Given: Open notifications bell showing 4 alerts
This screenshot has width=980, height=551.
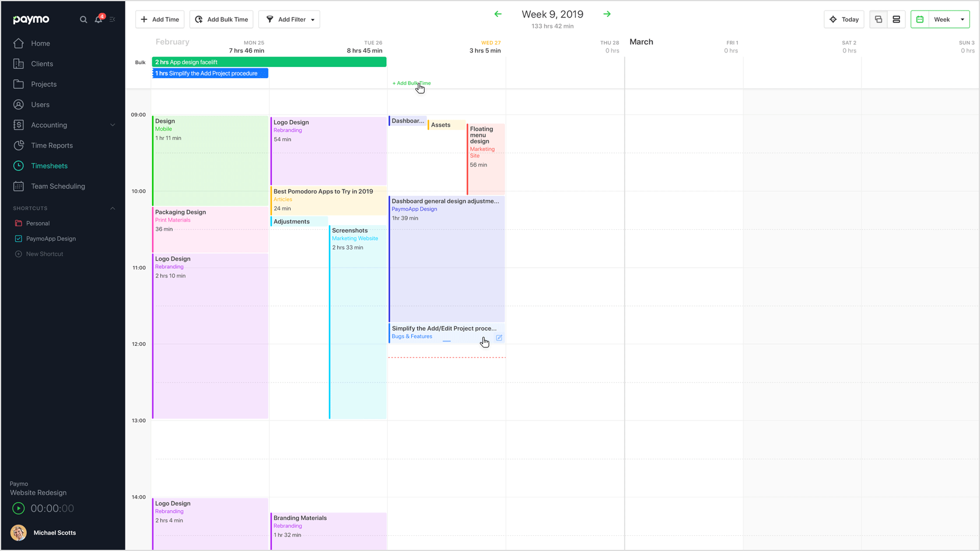Looking at the screenshot, I should point(98,19).
